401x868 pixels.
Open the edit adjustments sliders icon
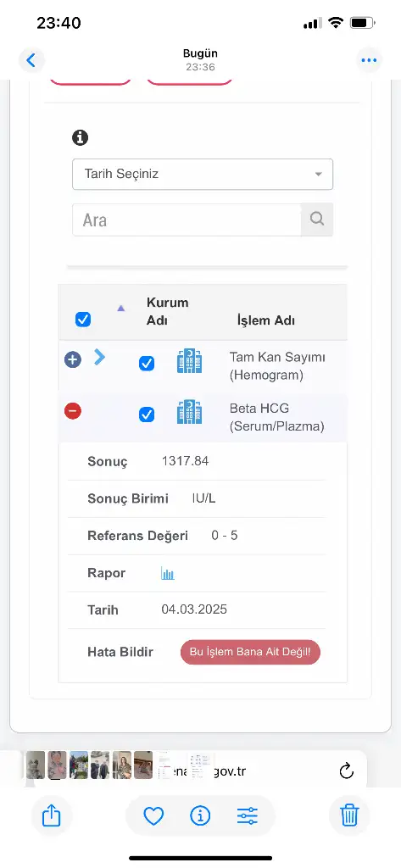tap(247, 815)
